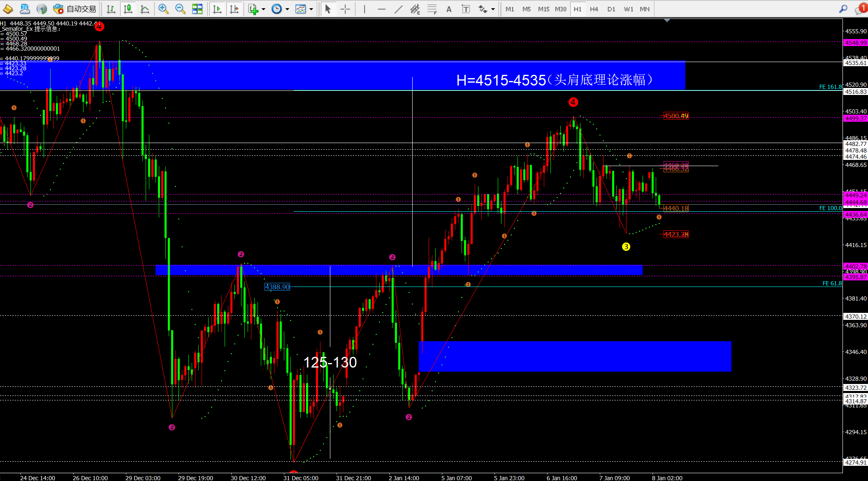Toggle the 自动交易 auto trading button
The image size is (868, 481).
[74, 9]
